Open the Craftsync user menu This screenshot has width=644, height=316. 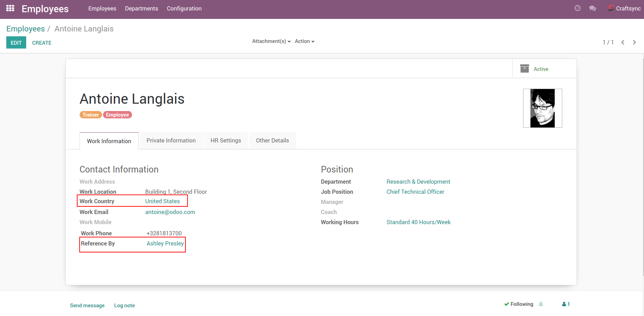(x=624, y=8)
